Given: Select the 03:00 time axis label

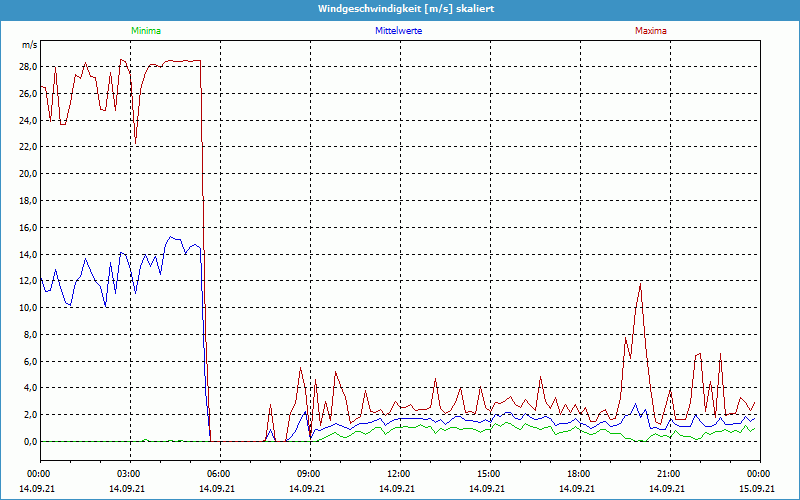Looking at the screenshot, I should point(129,473).
